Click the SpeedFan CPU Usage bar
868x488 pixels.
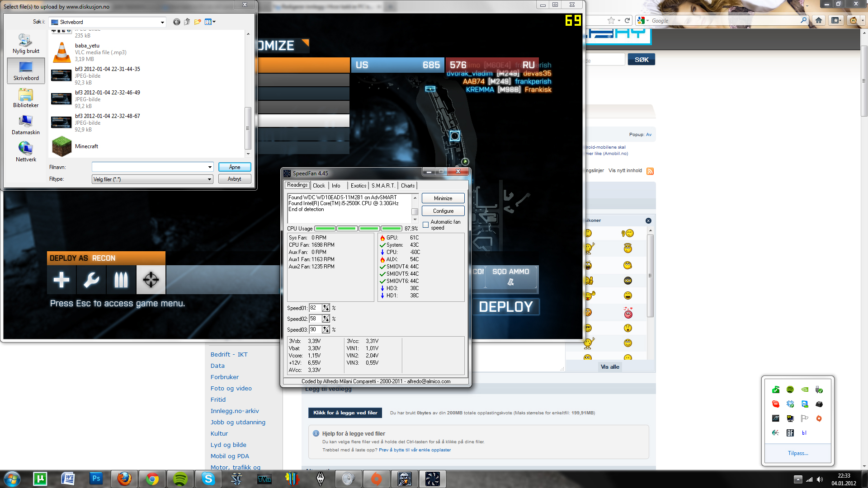(358, 229)
